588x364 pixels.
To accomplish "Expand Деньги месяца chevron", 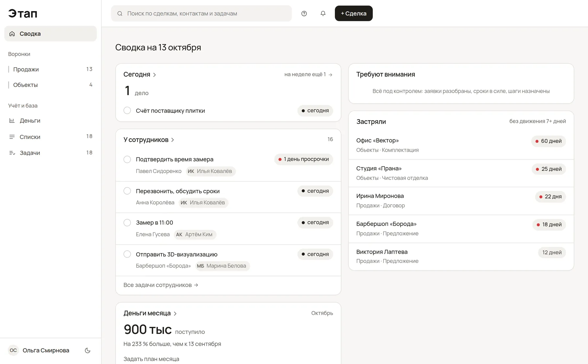I will click(175, 313).
